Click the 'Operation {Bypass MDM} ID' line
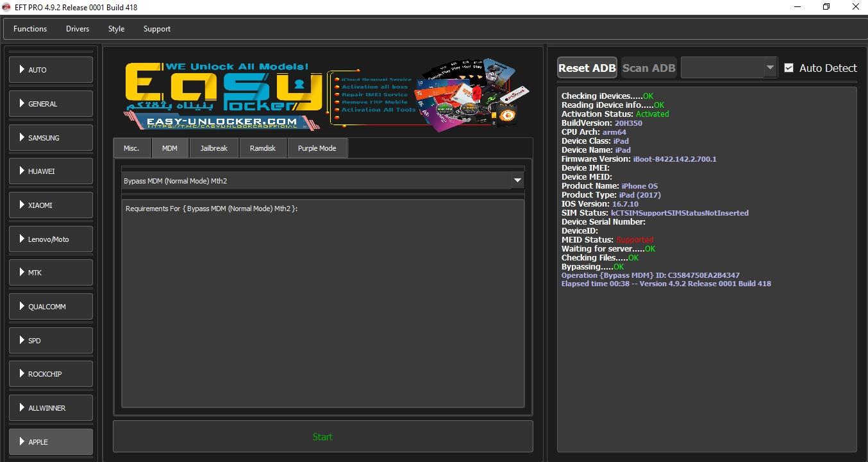Screen dimensions: 868x462 pos(651,276)
